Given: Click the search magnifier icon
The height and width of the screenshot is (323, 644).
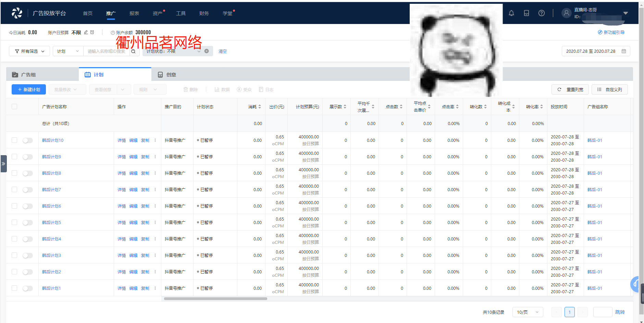Looking at the screenshot, I should [134, 51].
